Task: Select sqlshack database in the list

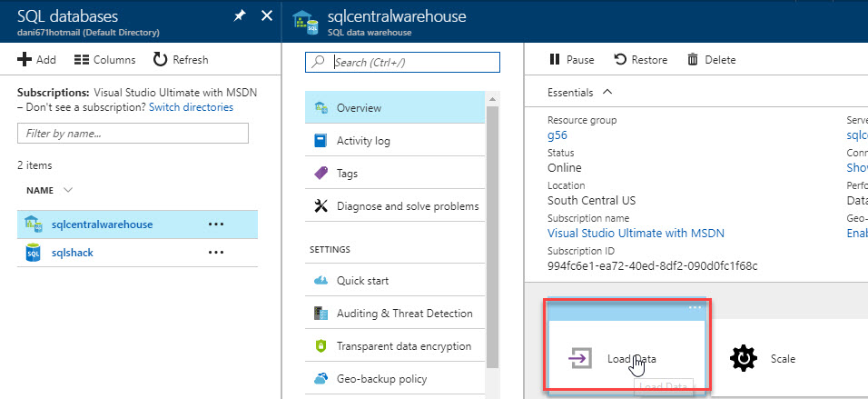Action: [x=73, y=253]
